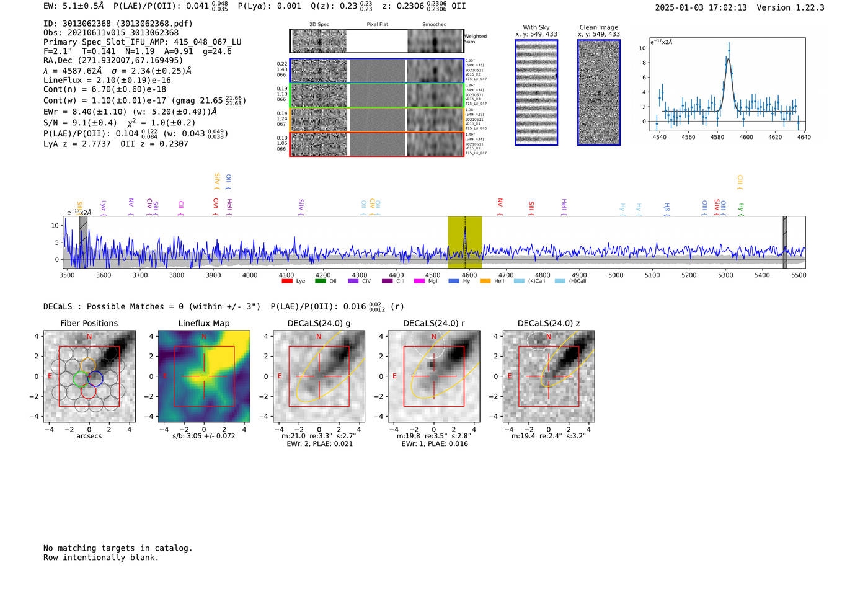Image resolution: width=868 pixels, height=591 pixels.
Task: Click the EWr = 8.40(±1.10) line
Action: click(x=130, y=112)
